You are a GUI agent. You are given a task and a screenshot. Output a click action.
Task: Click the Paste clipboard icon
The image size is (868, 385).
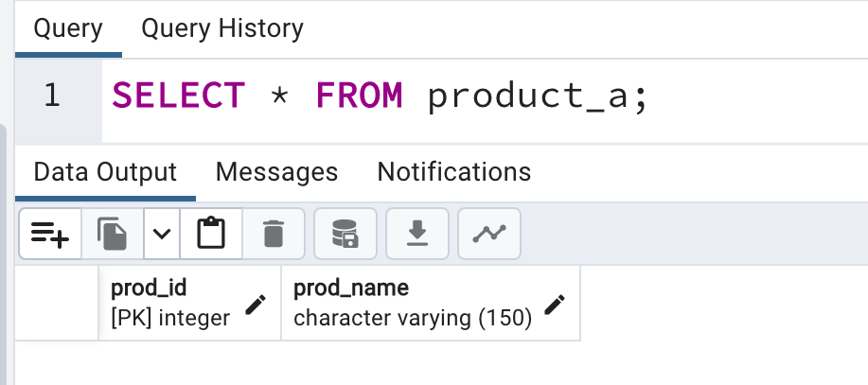211,234
